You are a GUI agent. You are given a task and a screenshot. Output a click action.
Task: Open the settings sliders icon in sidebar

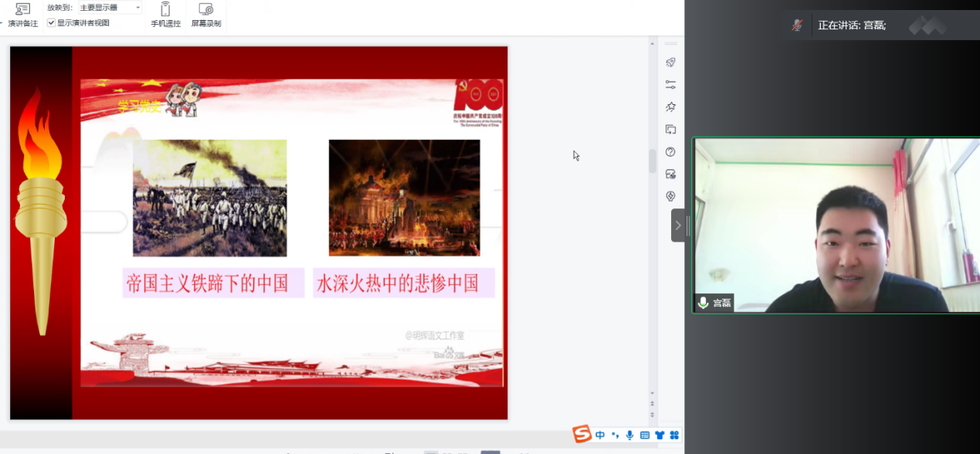[x=670, y=85]
